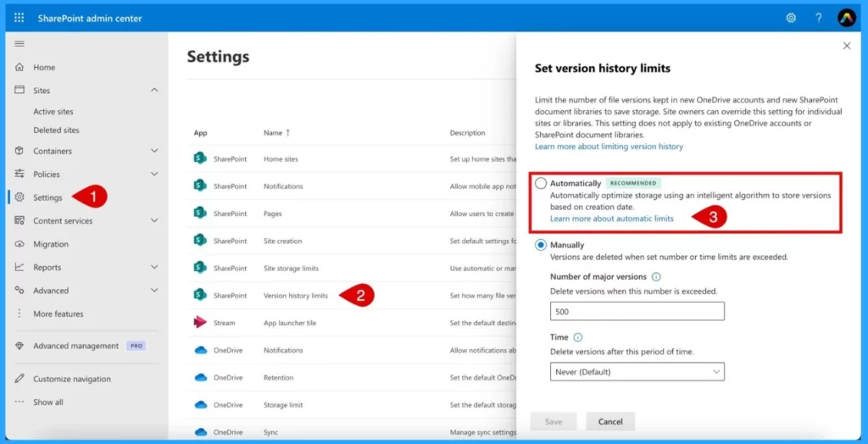
Task: Click the Customize navigation pencil icon
Action: coord(19,379)
